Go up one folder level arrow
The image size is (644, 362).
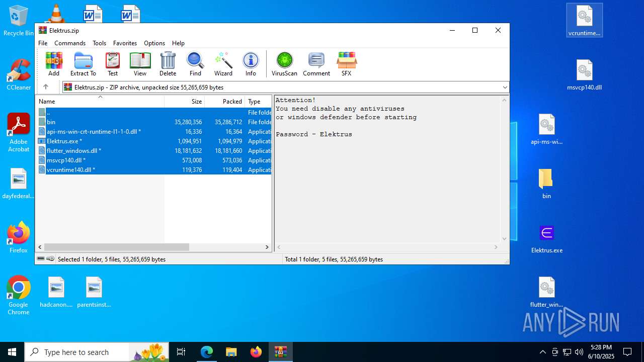[x=46, y=87]
